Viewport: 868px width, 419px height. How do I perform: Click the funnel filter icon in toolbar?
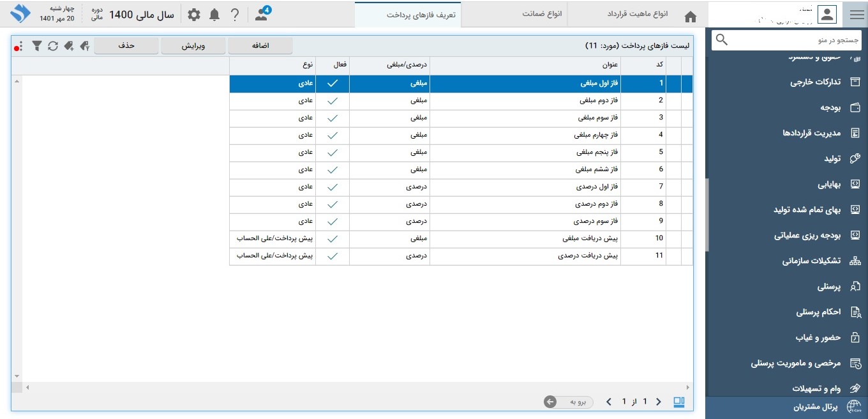(37, 46)
